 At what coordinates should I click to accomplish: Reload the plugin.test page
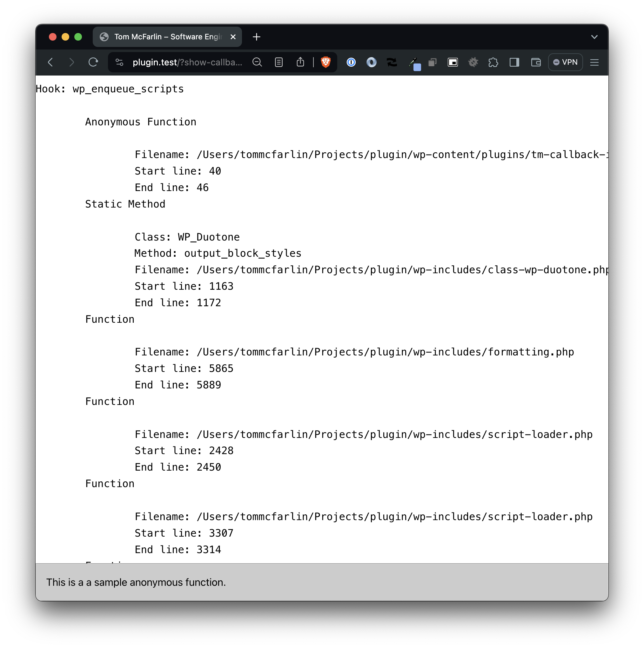coord(93,62)
